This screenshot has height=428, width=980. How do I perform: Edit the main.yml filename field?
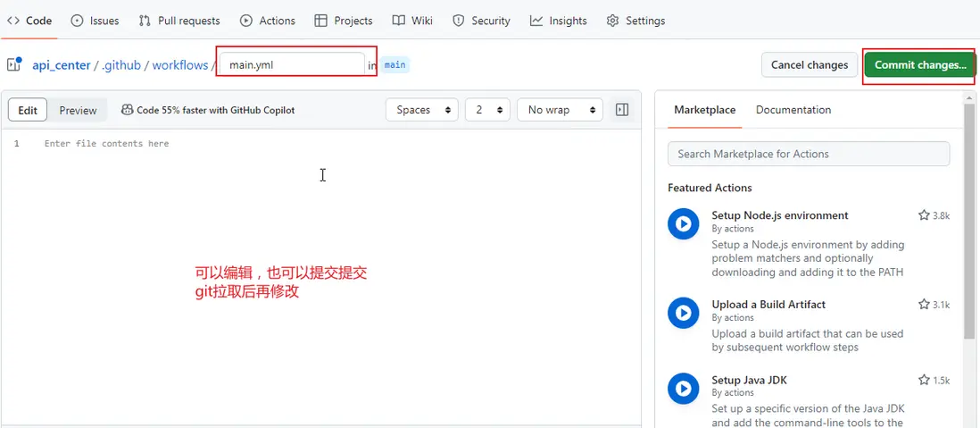pyautogui.click(x=292, y=64)
